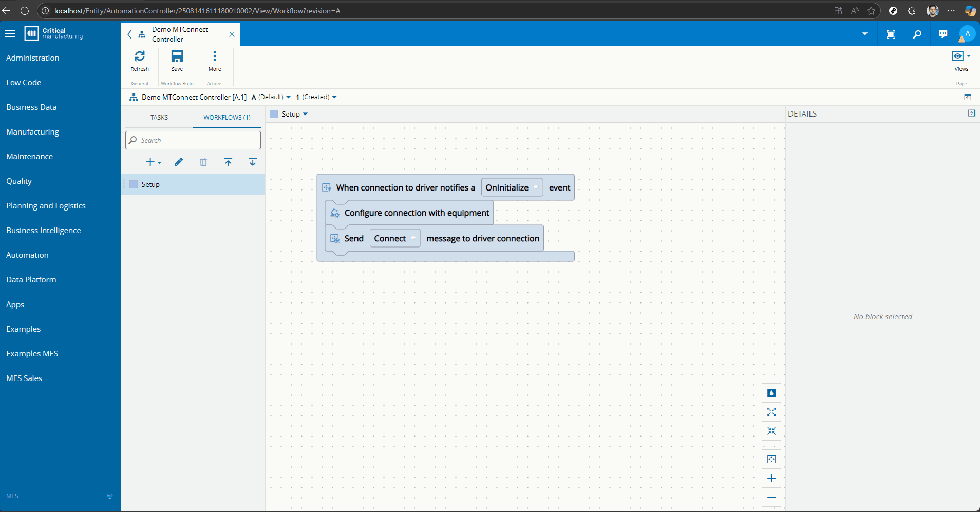Click the browser address bar URL
The width and height of the screenshot is (980, 512).
coord(197,11)
